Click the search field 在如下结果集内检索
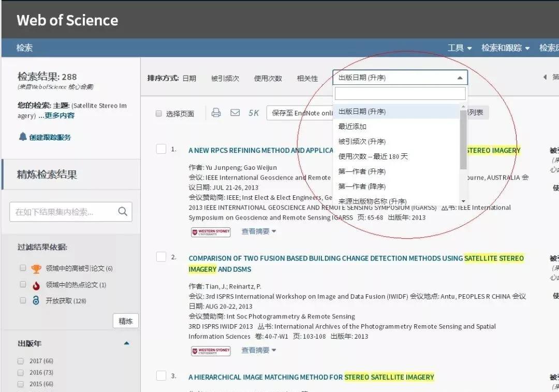This screenshot has height=392, width=559. point(65,211)
